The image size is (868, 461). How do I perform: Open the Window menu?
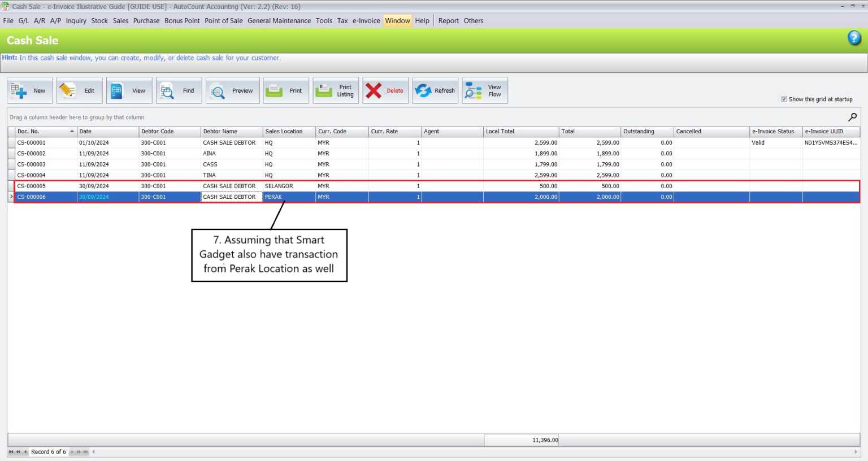398,20
